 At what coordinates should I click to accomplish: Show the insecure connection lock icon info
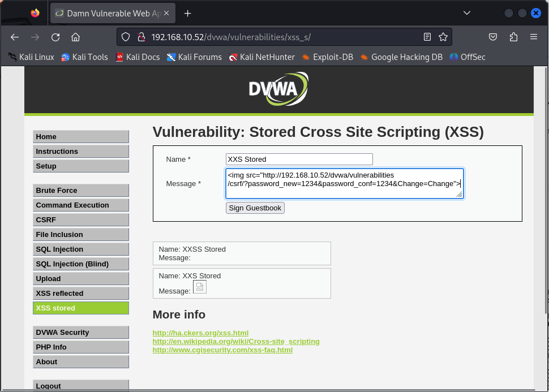pos(141,37)
